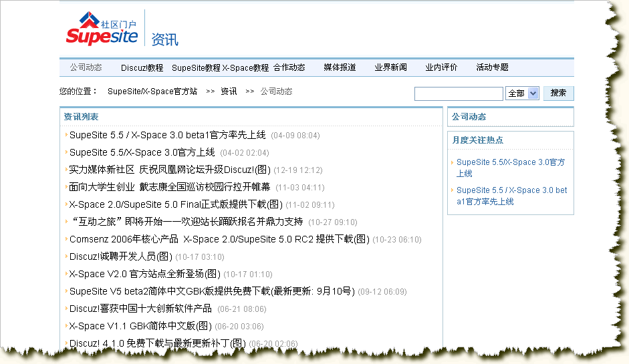
Task: Open the 活动专题 navigation tab
Action: (x=492, y=67)
